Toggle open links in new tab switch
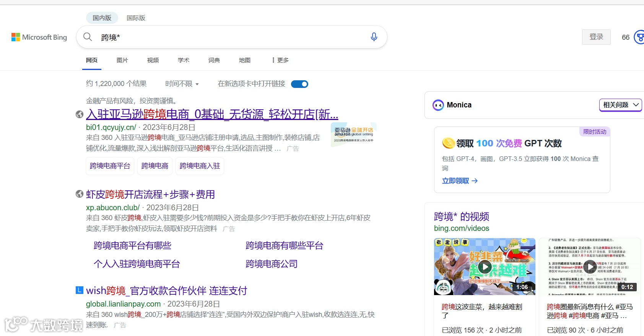644x336 pixels. click(x=299, y=84)
